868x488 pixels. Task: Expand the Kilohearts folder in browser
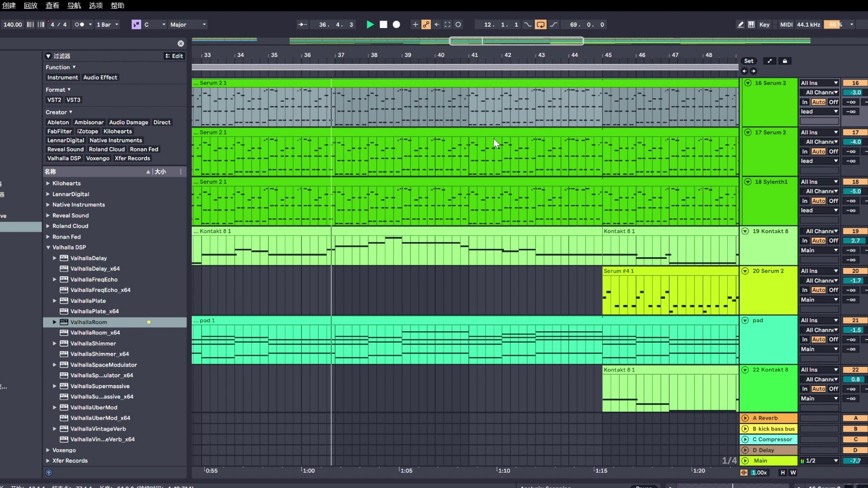coord(48,183)
